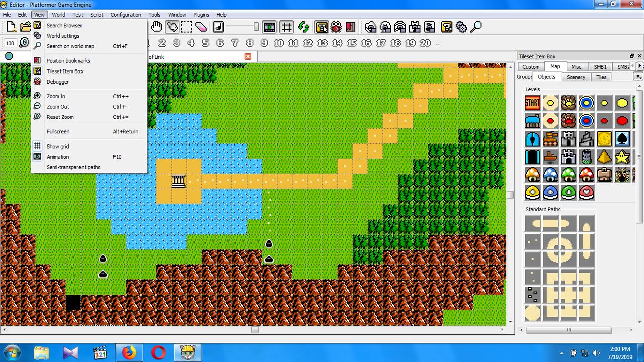Image resolution: width=644 pixels, height=362 pixels.
Task: Click the green reload arrows icon
Action: coord(303,27)
